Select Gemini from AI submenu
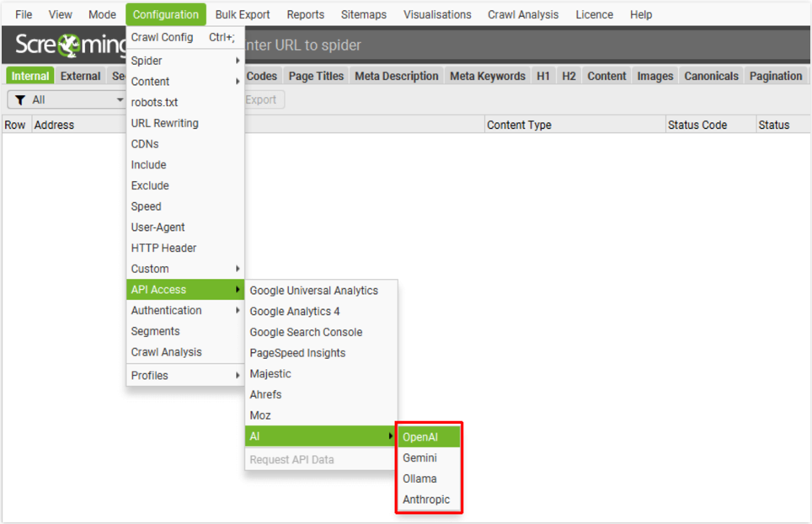 click(429, 457)
